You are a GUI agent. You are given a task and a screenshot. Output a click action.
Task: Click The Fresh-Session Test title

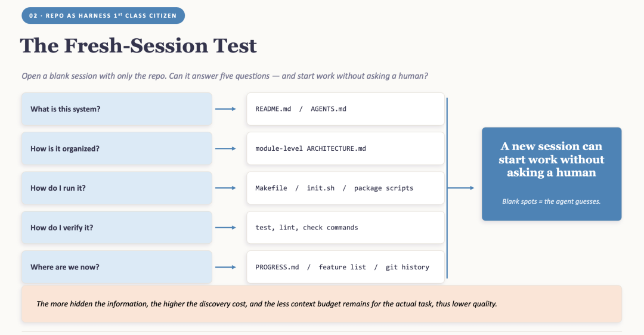click(138, 45)
